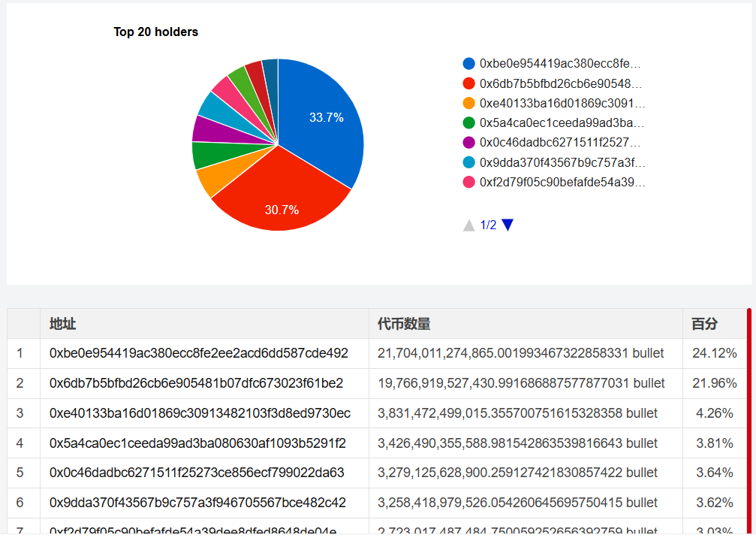Click the legend previous page up arrow

[x=469, y=225]
